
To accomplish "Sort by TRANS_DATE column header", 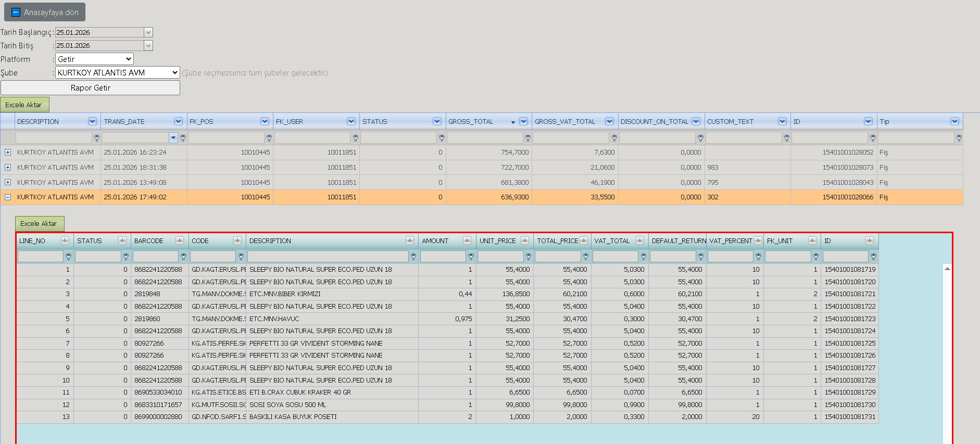I will click(124, 121).
